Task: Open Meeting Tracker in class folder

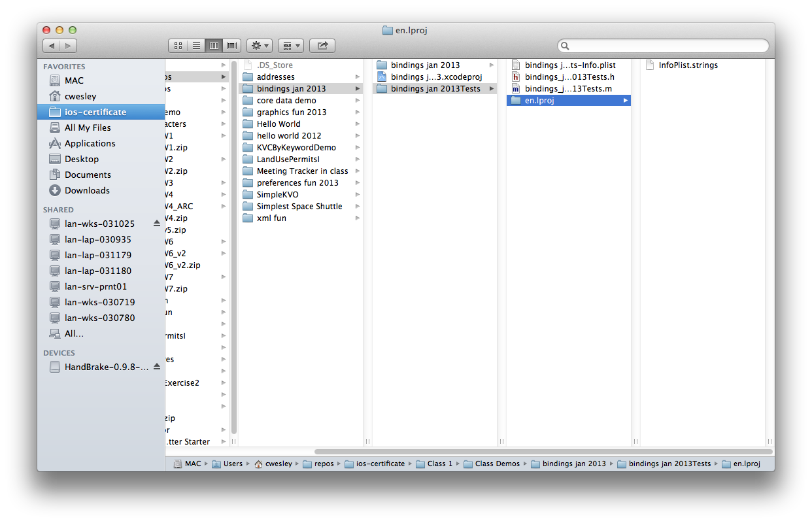Action: (301, 171)
